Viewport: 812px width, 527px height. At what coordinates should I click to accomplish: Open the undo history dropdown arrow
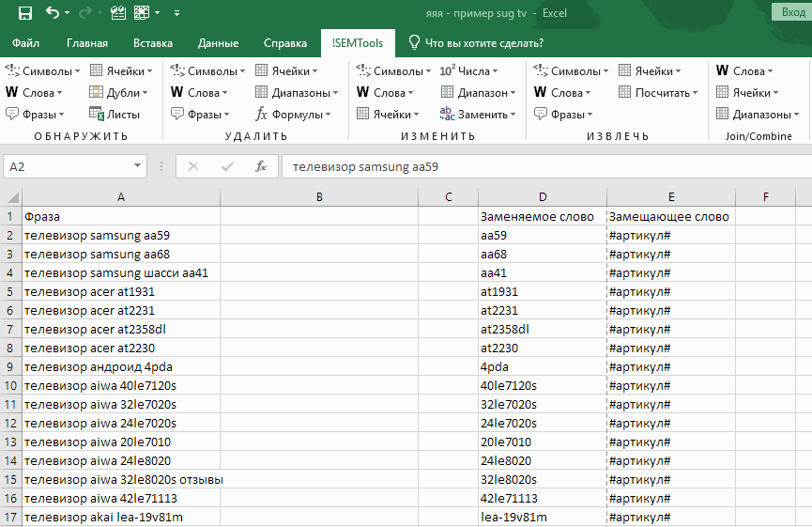tap(68, 13)
